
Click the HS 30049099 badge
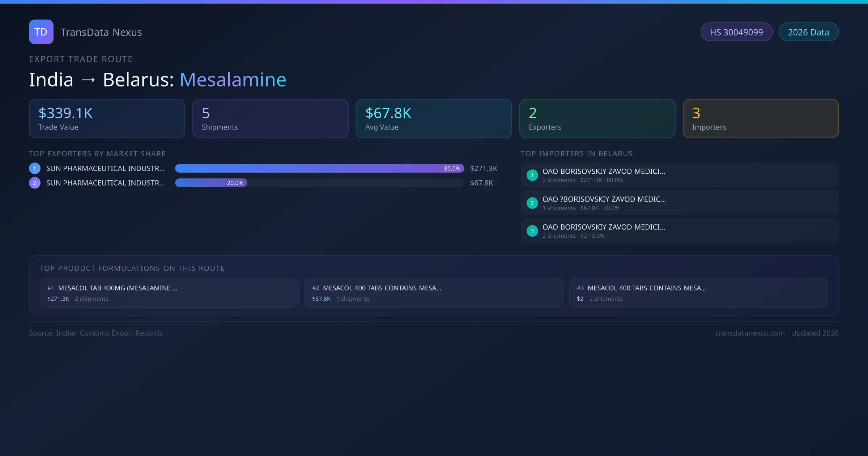[736, 32]
